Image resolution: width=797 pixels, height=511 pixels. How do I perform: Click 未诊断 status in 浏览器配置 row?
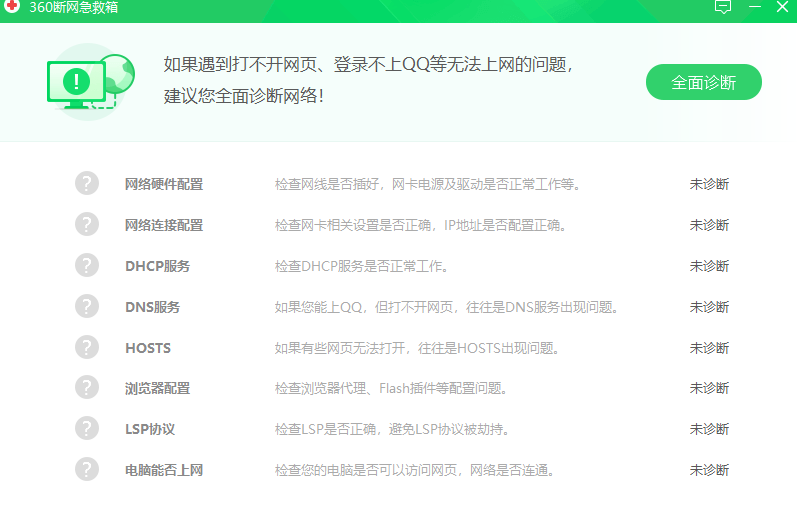(709, 388)
